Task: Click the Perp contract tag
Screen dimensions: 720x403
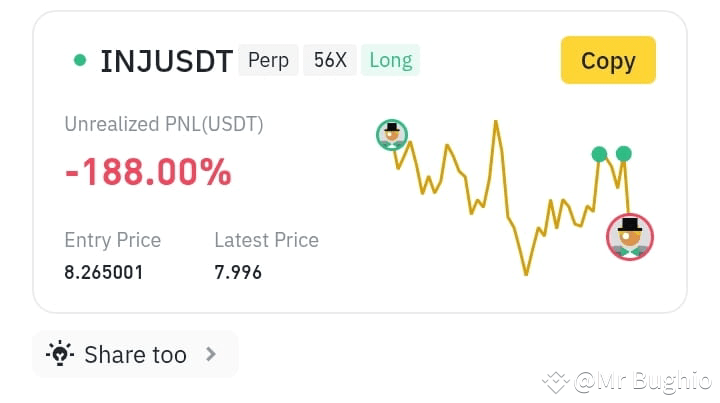Action: pos(268,60)
